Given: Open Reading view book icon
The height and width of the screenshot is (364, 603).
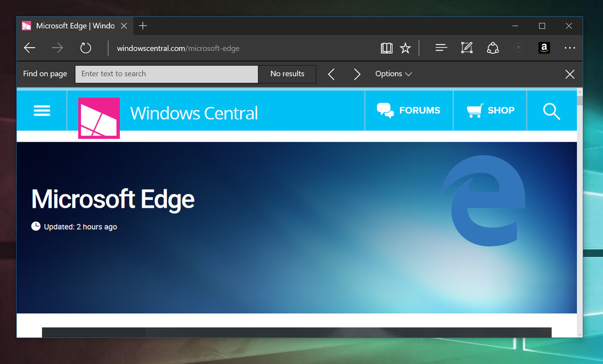Looking at the screenshot, I should [x=386, y=48].
